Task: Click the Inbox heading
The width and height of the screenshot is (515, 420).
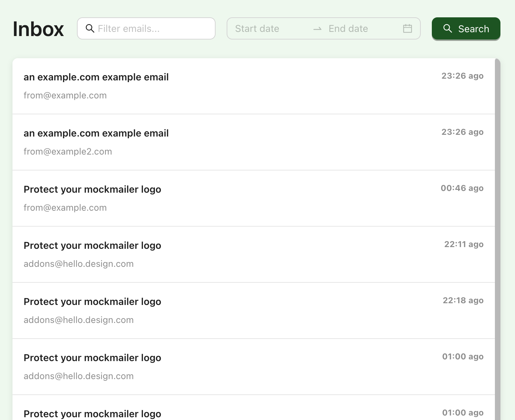Action: tap(38, 29)
